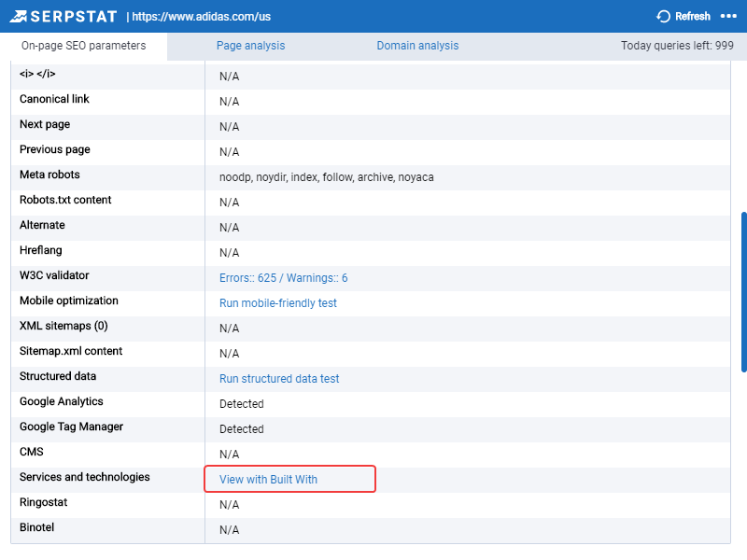Click Run mobile-friendly test link
Viewport: 747px width, 560px height.
click(278, 303)
